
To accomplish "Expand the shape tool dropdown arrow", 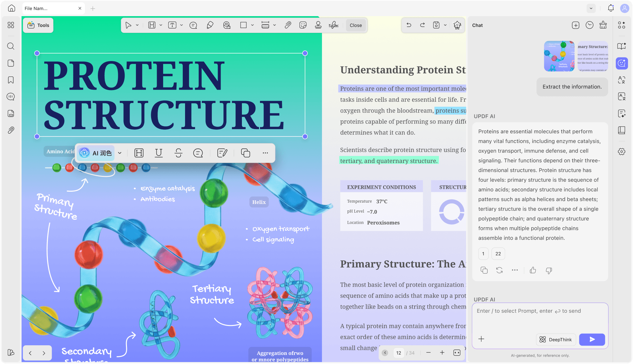I will coord(253,25).
